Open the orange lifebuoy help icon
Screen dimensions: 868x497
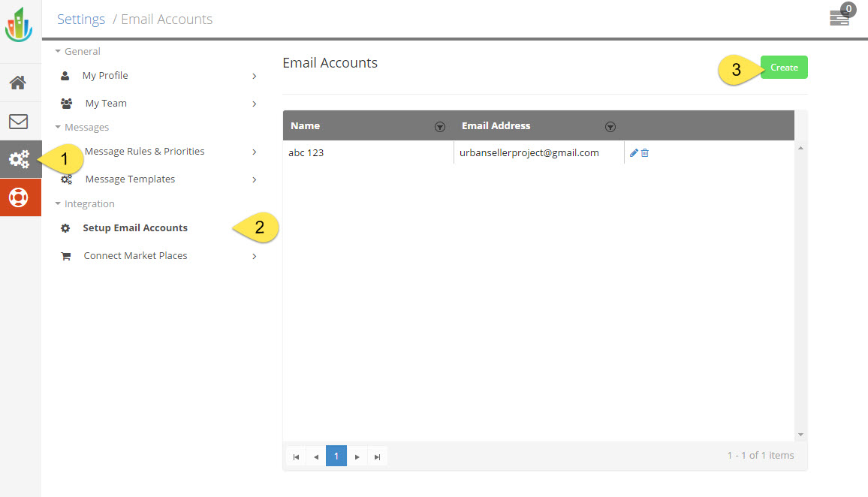(x=19, y=197)
